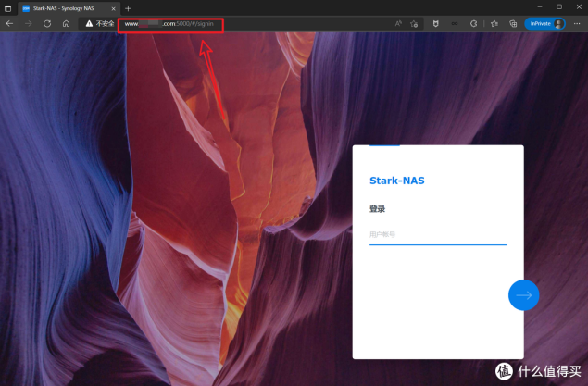Click the 登录 heading text

click(377, 209)
